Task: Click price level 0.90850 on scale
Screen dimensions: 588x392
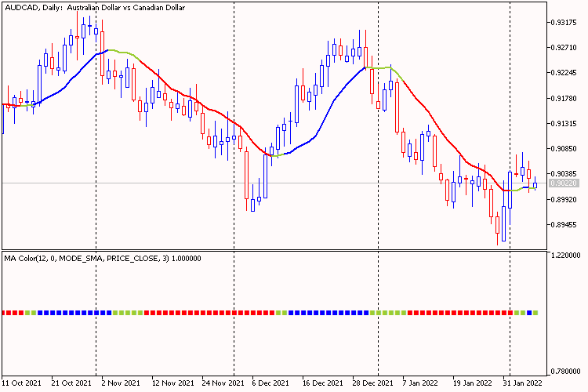Action: (x=564, y=148)
